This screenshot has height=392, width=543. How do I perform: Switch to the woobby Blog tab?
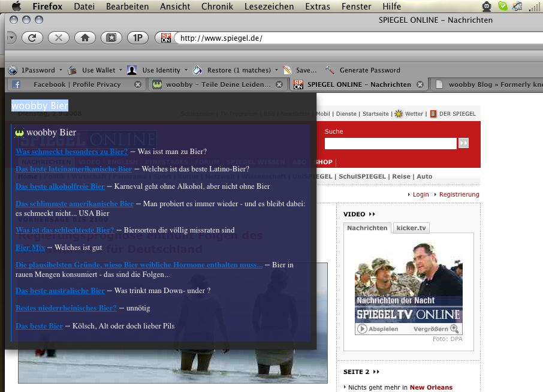coord(487,85)
